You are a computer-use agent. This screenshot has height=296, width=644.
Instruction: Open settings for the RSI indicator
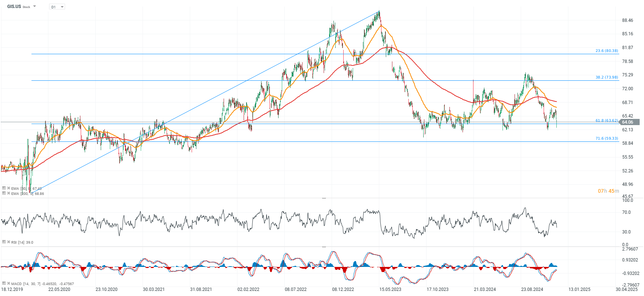(x=4, y=242)
